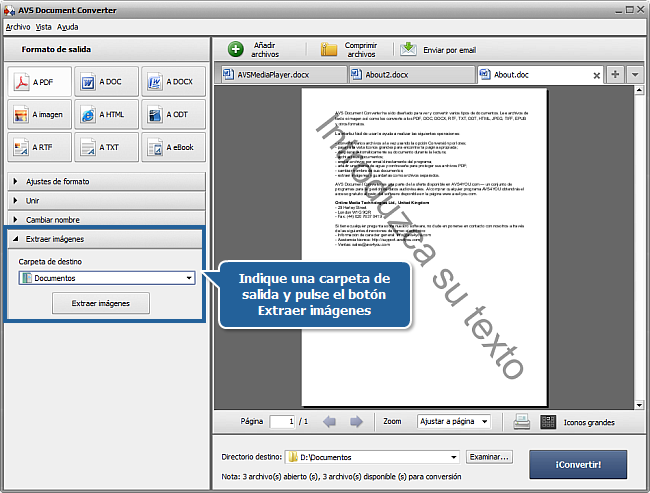This screenshot has height=493, width=650.
Task: Pick the A imagen output format
Action: point(39,114)
